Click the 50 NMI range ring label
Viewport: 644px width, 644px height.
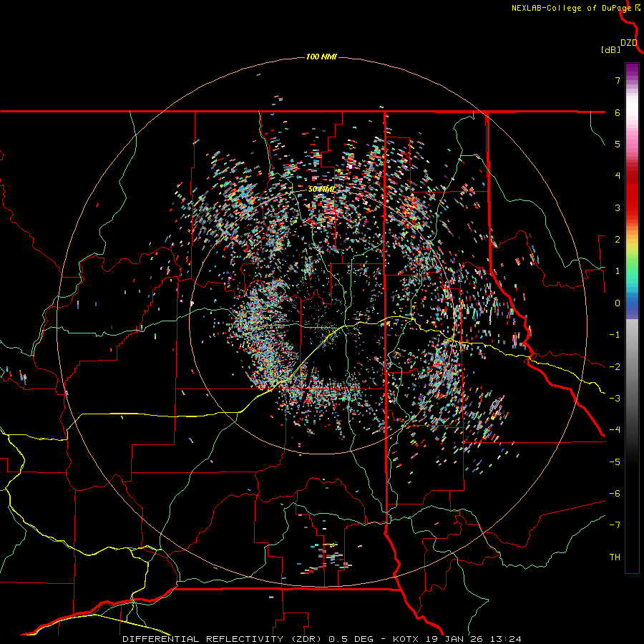(x=321, y=190)
